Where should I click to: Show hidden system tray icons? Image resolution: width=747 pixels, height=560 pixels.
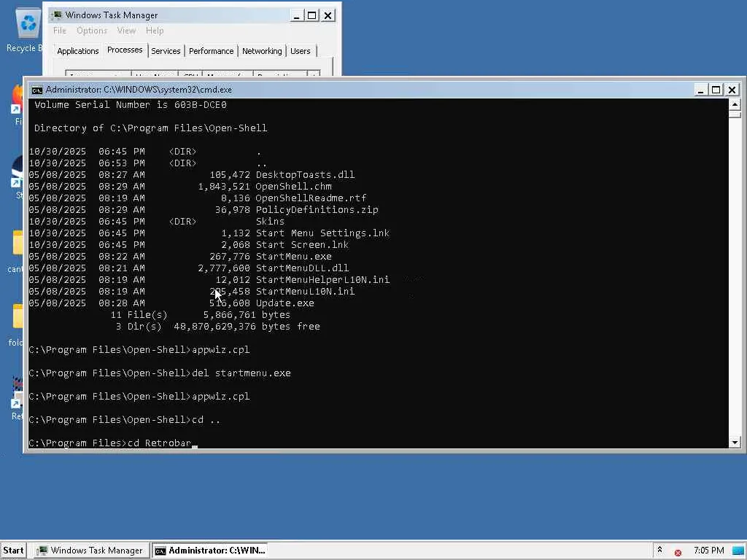pos(659,550)
